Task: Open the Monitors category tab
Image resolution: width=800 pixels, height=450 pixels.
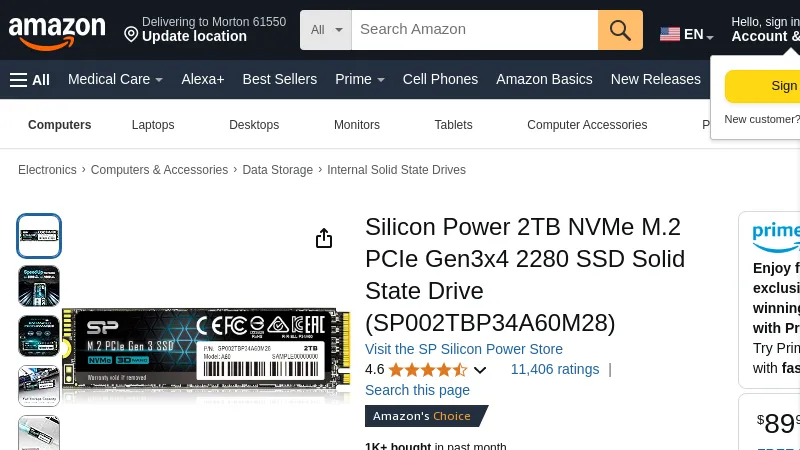Action: click(x=357, y=125)
